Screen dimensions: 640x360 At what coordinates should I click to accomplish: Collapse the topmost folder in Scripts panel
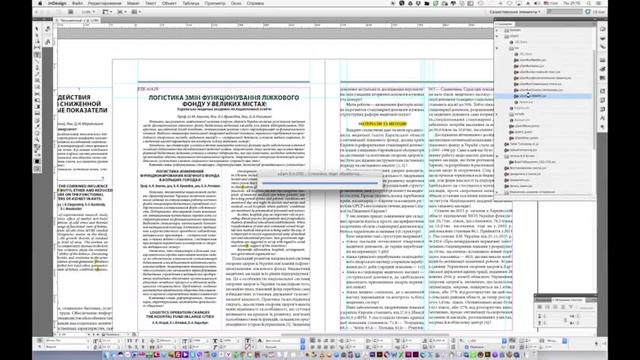[497, 30]
